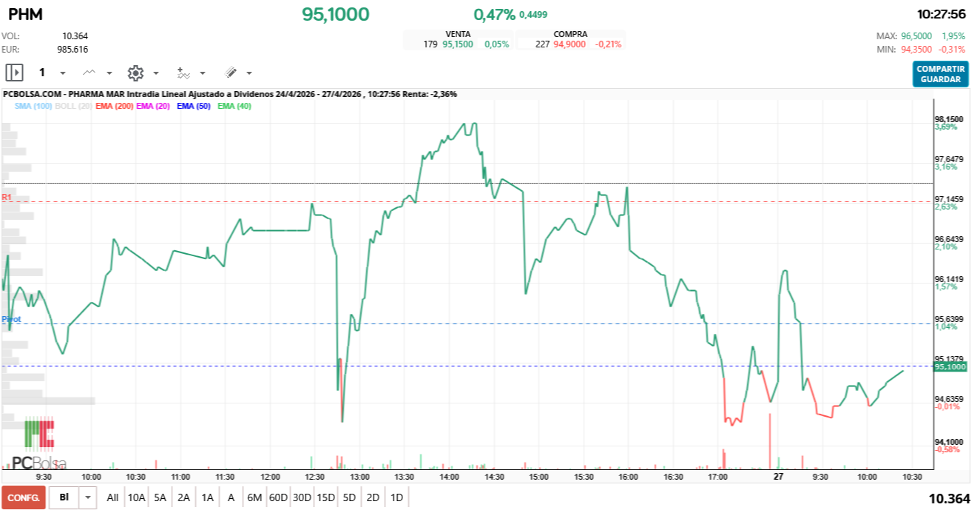Click the side panel toggle icon

click(x=14, y=73)
